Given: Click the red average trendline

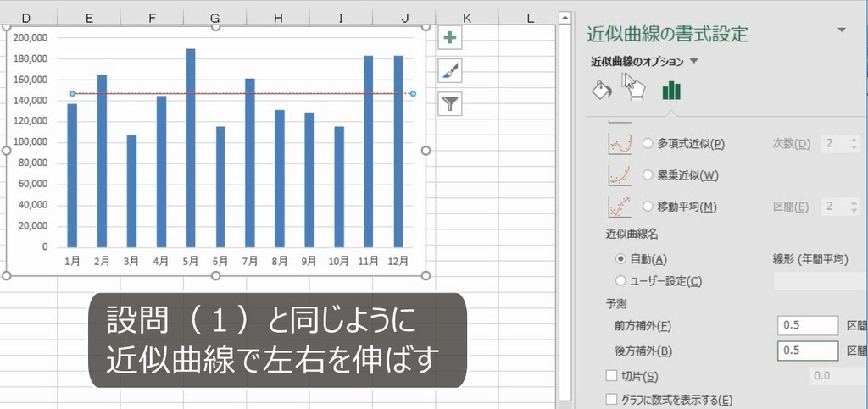Looking at the screenshot, I should 243,94.
